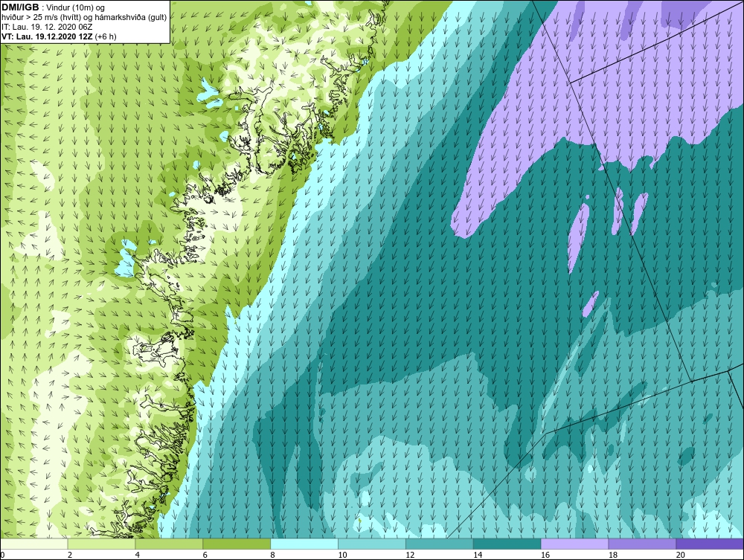Screen dimensions: 744x560
Task: Click the above 20 m/s dark violet swatch
Action: point(710,544)
